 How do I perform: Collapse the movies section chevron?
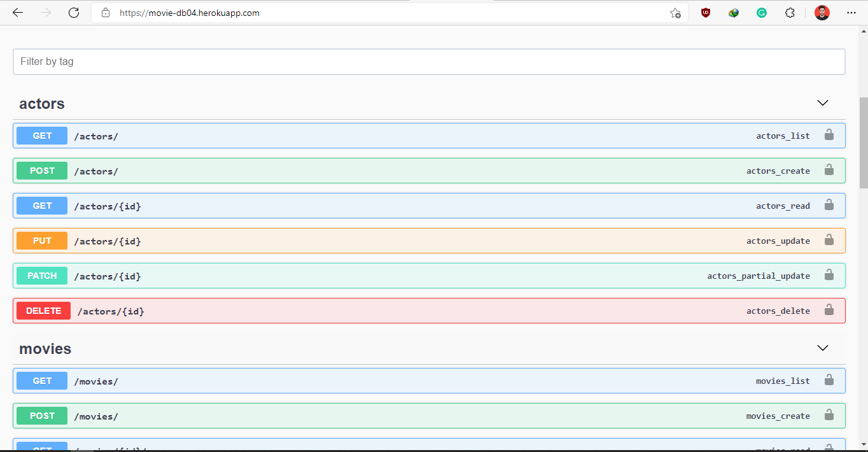pyautogui.click(x=823, y=348)
